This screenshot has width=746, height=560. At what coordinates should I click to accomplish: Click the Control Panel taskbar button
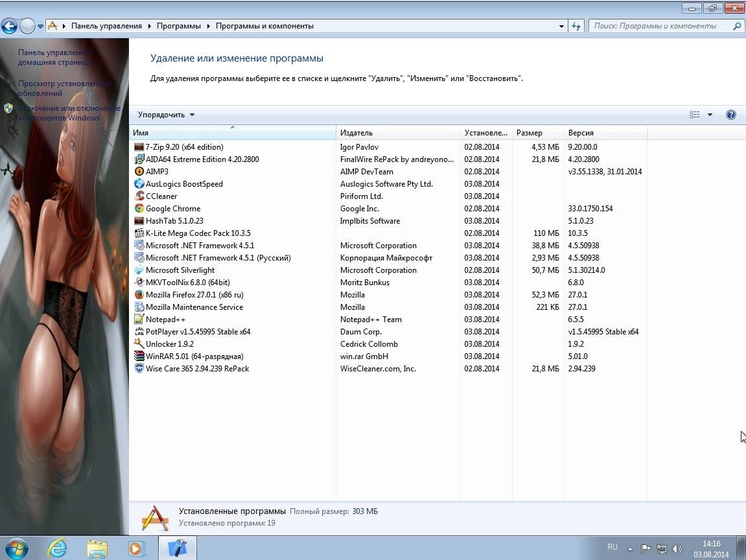tap(177, 548)
